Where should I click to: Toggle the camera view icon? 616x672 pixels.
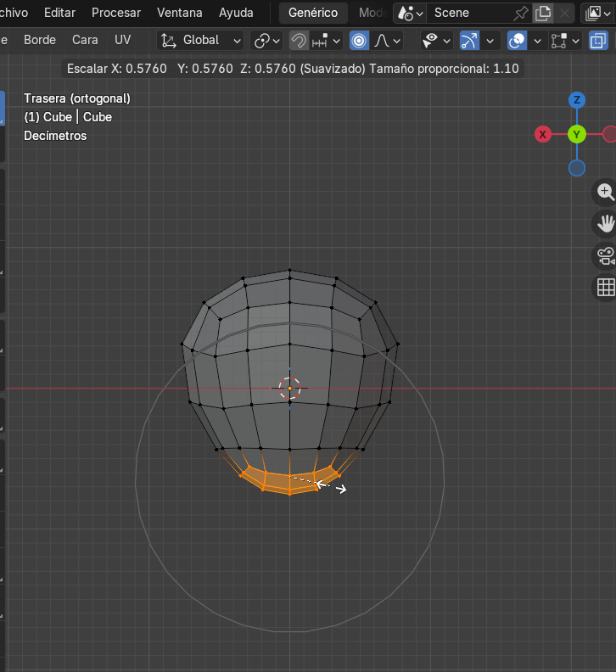tap(605, 255)
